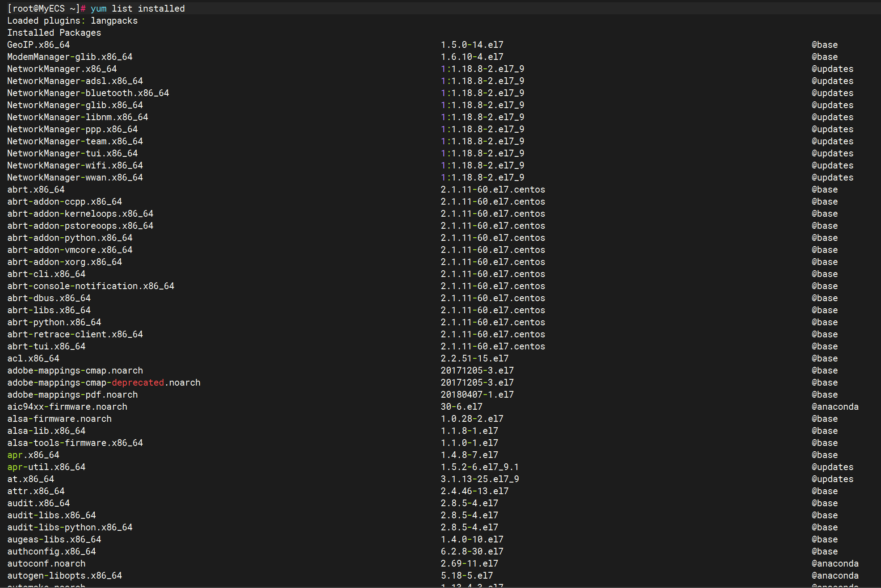The height and width of the screenshot is (588, 881).
Task: Click the NetworkManager-wifi.x86_64 entry
Action: [x=75, y=165]
